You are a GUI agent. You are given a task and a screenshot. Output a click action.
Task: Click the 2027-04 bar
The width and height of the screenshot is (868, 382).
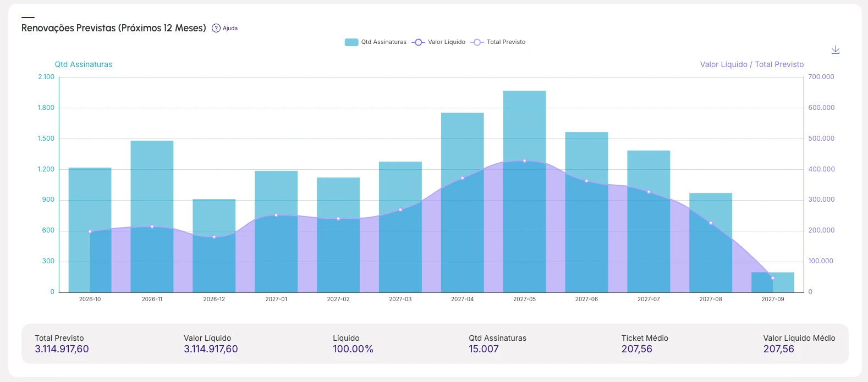coord(463,202)
